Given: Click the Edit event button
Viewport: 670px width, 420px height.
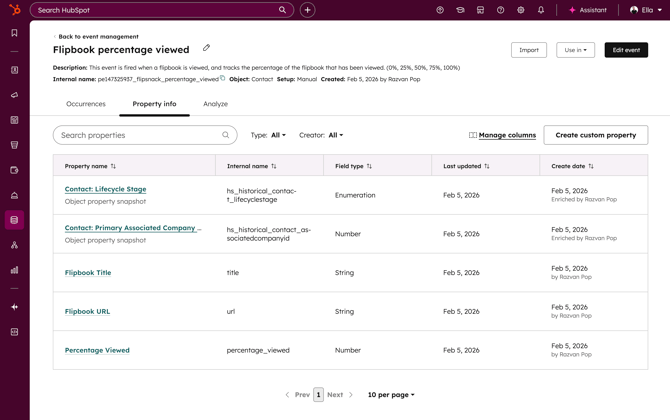Looking at the screenshot, I should (626, 50).
